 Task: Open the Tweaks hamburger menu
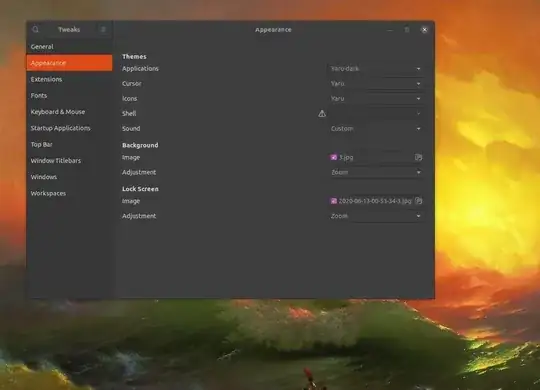tap(103, 30)
